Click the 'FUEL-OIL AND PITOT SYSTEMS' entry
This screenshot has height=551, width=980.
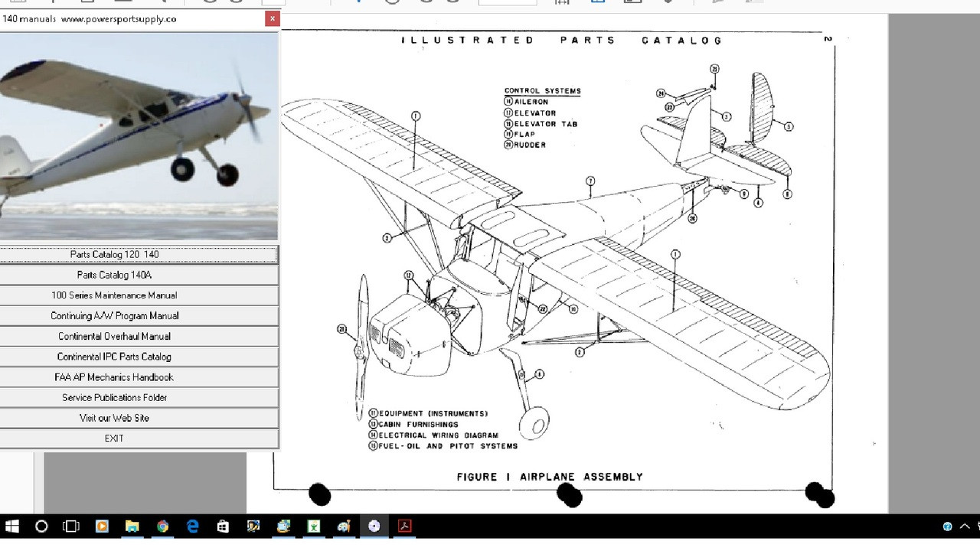(444, 446)
